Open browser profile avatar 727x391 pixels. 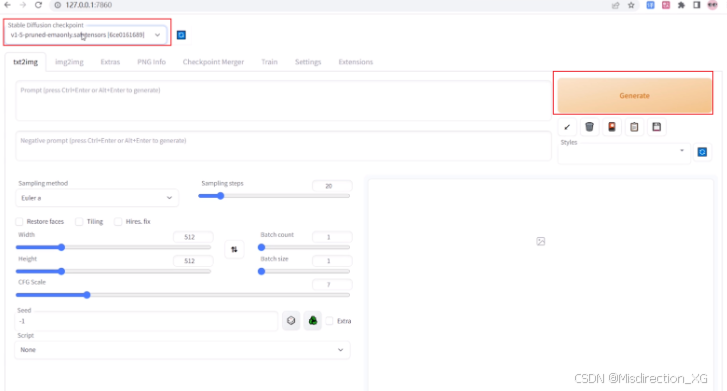(712, 5)
